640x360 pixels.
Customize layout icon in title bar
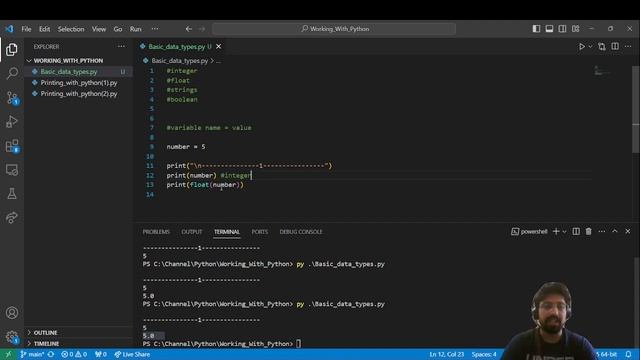pos(576,29)
